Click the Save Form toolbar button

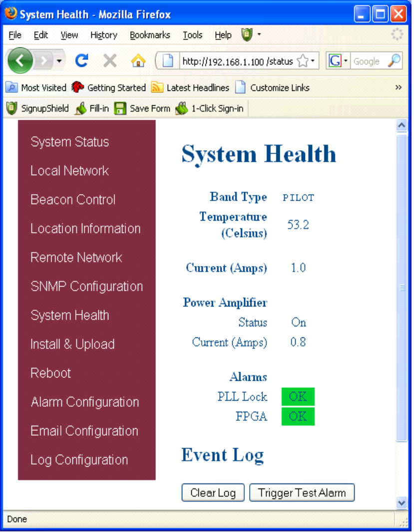[x=142, y=108]
